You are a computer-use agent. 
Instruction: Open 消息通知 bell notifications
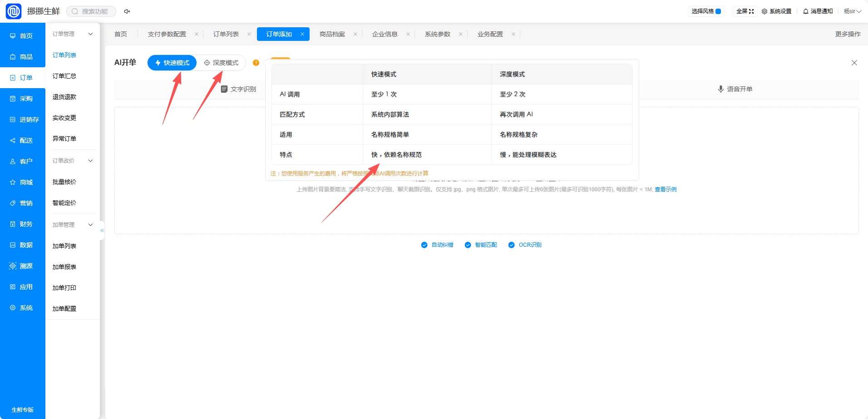click(x=818, y=11)
